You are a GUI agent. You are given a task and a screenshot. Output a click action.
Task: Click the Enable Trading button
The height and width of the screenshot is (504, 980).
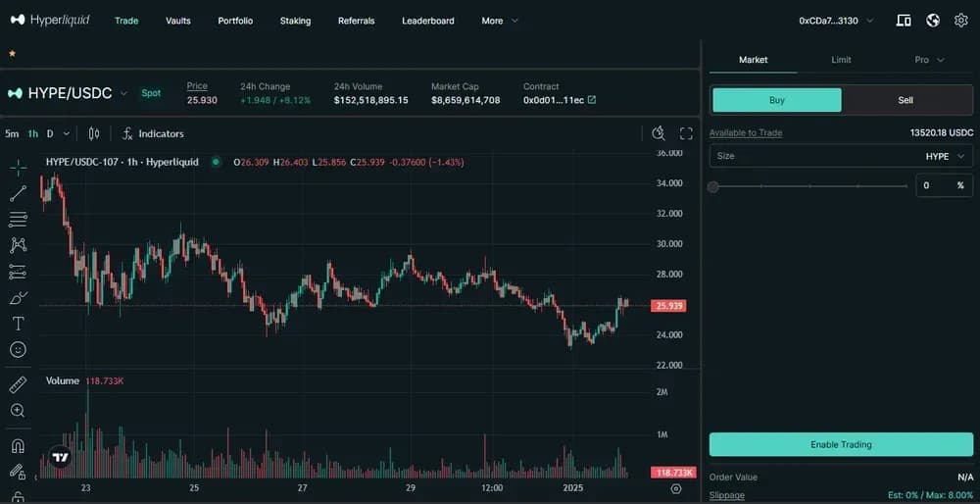point(841,444)
